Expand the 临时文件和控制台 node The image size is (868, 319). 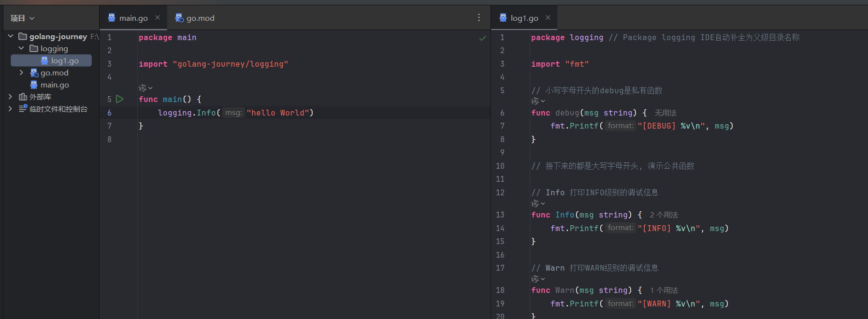pyautogui.click(x=11, y=109)
